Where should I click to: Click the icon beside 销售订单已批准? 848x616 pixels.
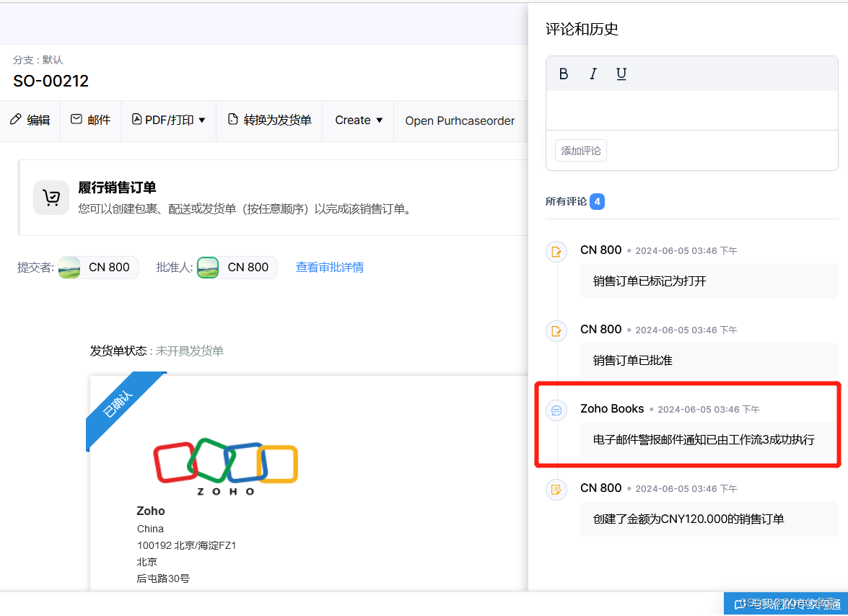click(556, 331)
